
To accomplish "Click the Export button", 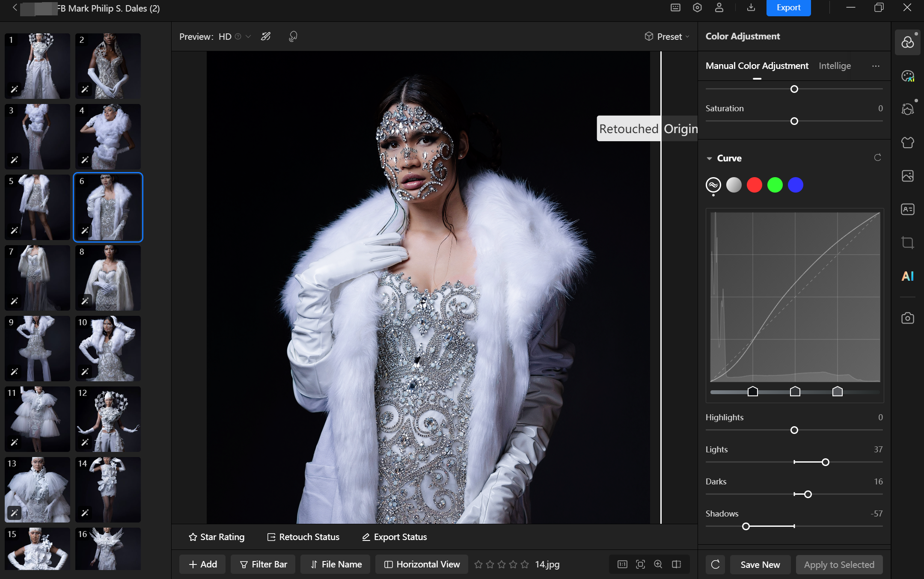I will pyautogui.click(x=788, y=8).
